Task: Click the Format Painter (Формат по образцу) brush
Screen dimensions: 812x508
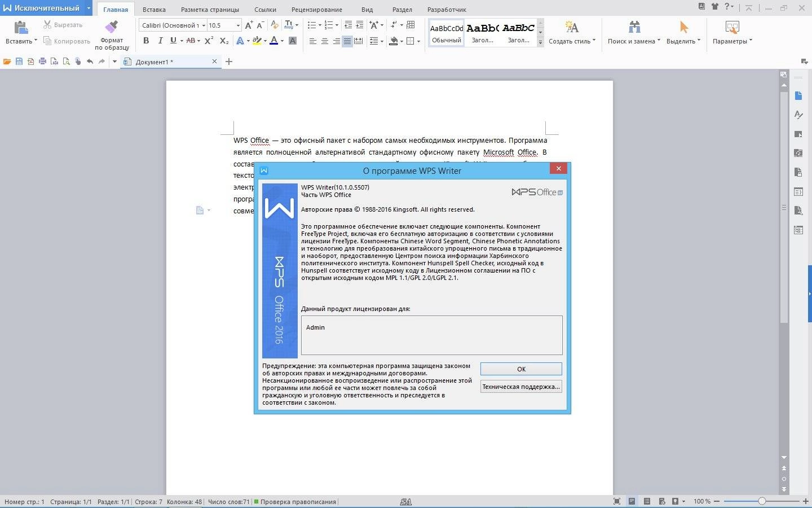Action: [112, 27]
